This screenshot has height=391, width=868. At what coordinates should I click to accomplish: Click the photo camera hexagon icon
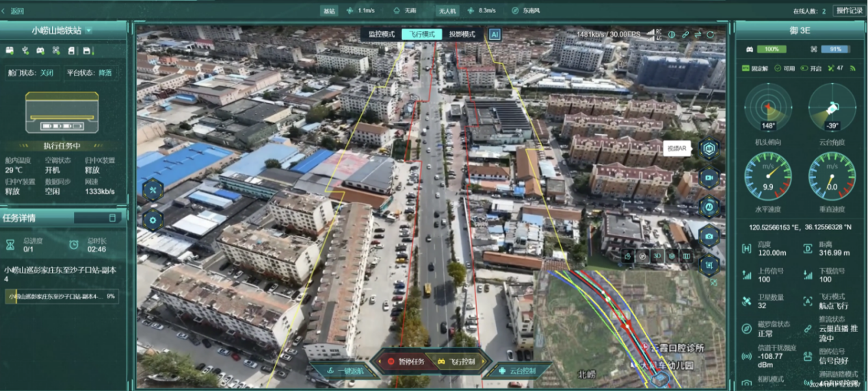(x=709, y=235)
